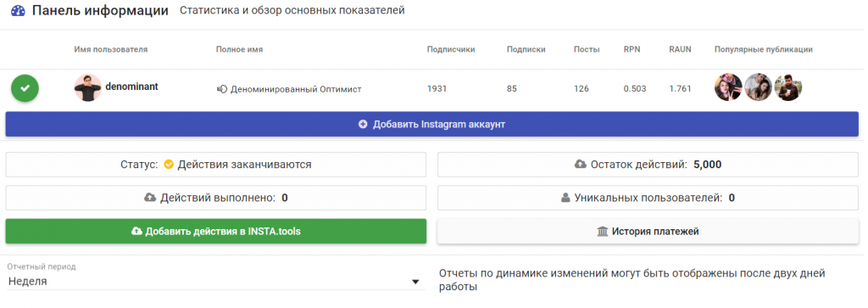868x308 pixels.
Task: Click the Подписки column header
Action: (526, 49)
